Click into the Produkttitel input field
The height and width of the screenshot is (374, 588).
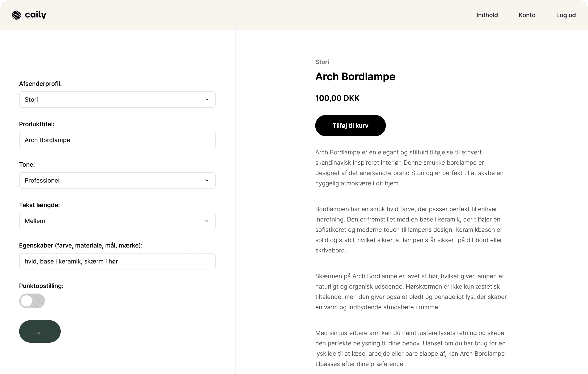(117, 140)
